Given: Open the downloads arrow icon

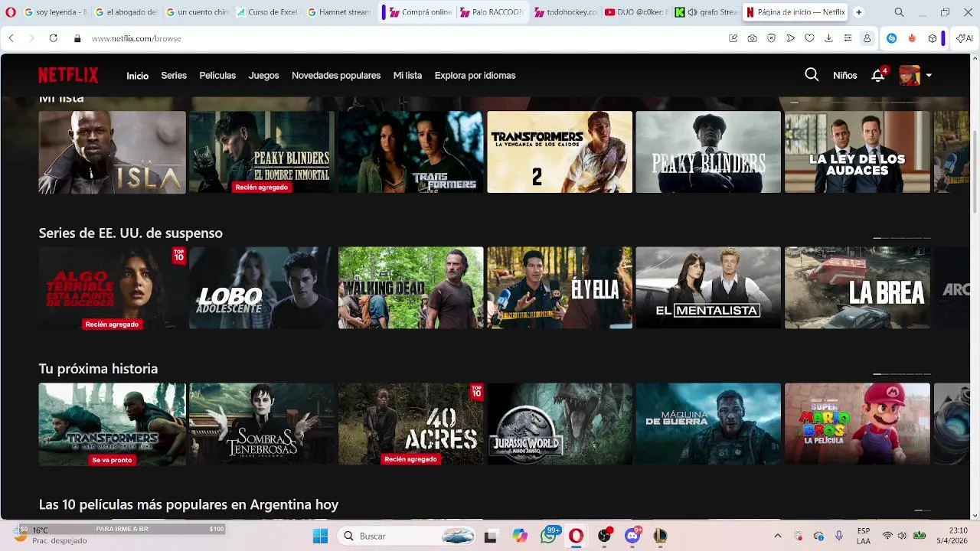Looking at the screenshot, I should (828, 38).
